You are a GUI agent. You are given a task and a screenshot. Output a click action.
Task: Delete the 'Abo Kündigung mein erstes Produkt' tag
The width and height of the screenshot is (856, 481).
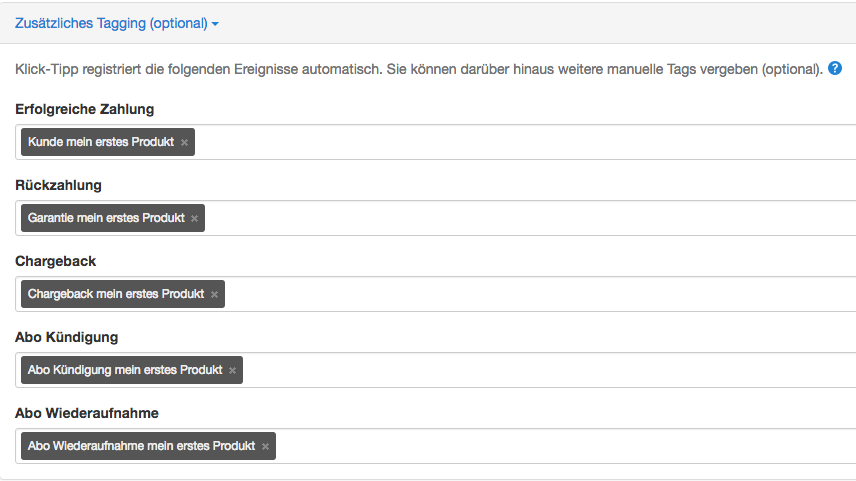233,370
